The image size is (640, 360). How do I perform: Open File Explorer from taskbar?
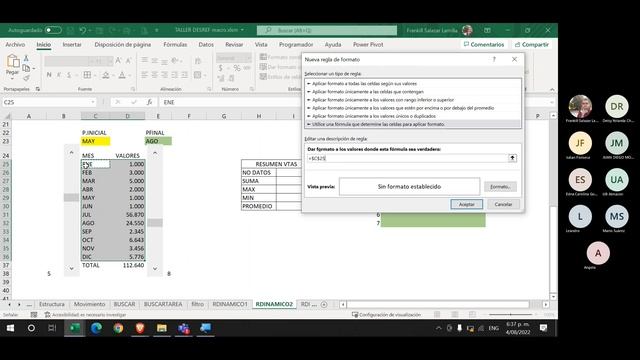click(x=162, y=328)
